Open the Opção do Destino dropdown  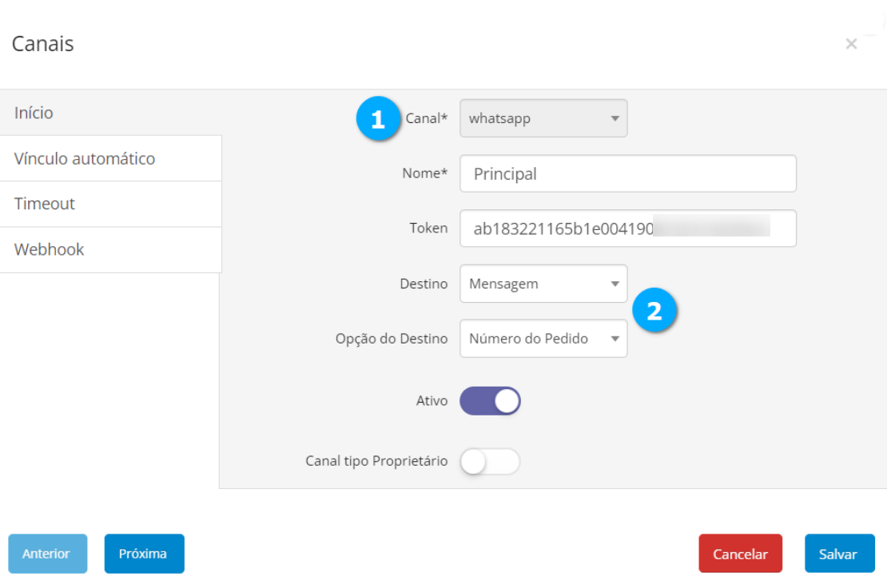point(543,339)
